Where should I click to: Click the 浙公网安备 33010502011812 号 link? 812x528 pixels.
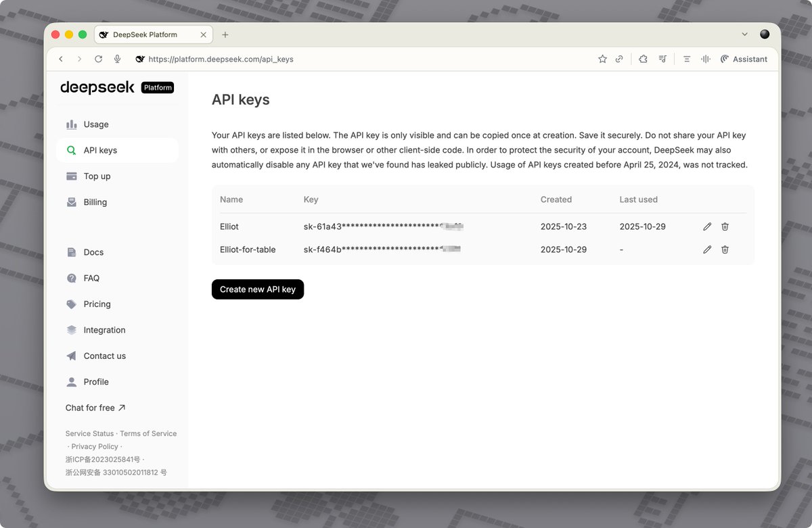[x=116, y=473]
